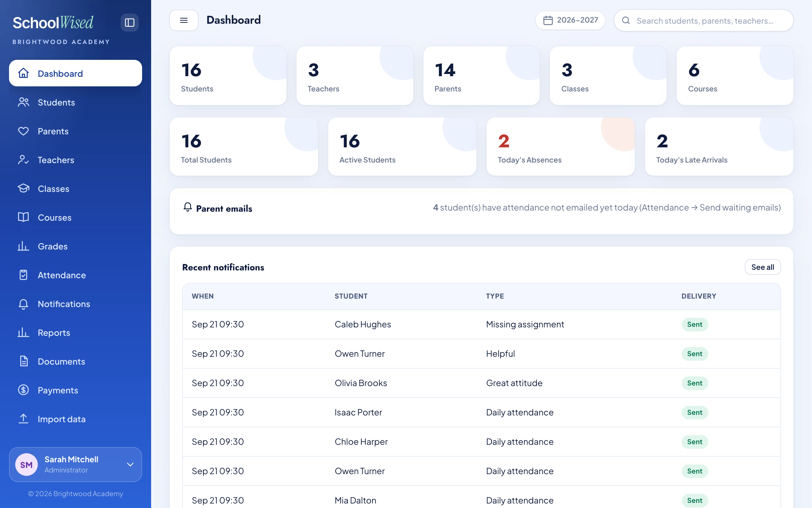Open Notifications from the sidebar
812x508 pixels.
point(76,304)
